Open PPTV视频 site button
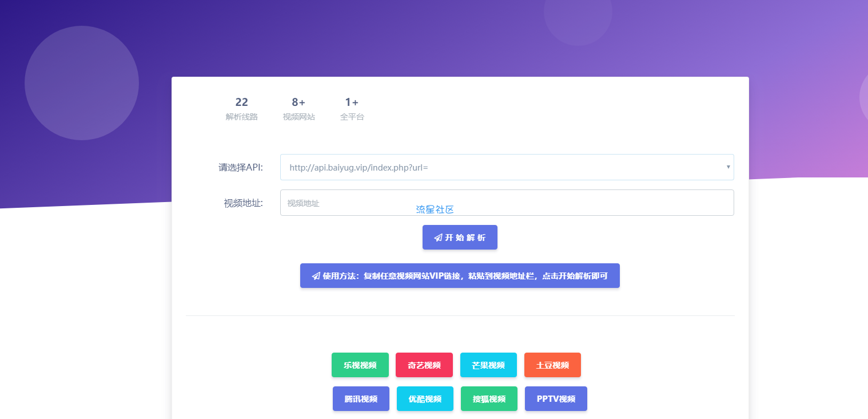This screenshot has width=868, height=419. point(556,399)
